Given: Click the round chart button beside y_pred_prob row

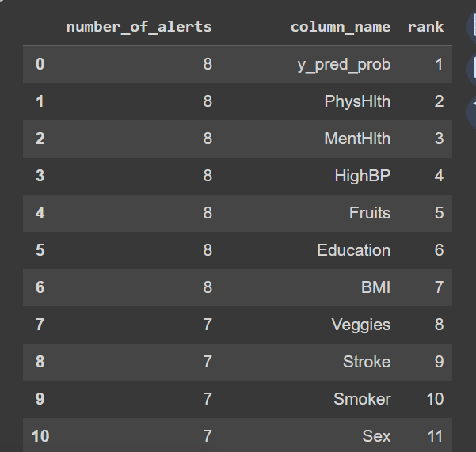Looking at the screenshot, I should point(472,68).
